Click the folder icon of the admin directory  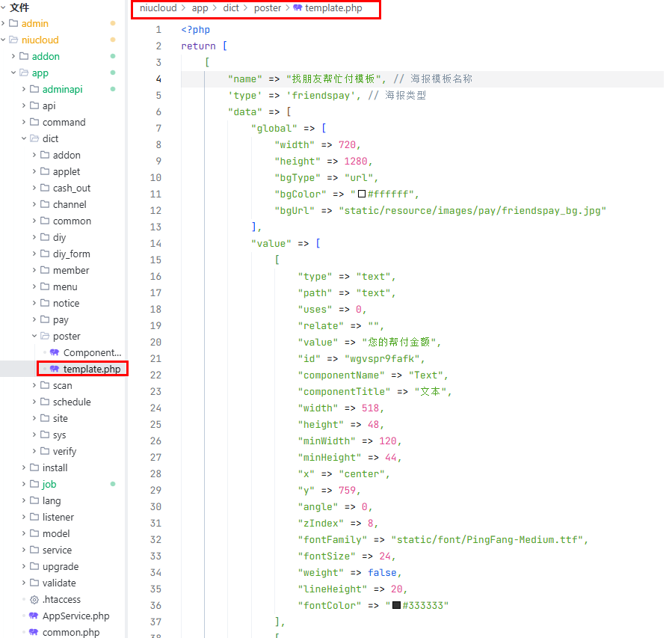13,23
